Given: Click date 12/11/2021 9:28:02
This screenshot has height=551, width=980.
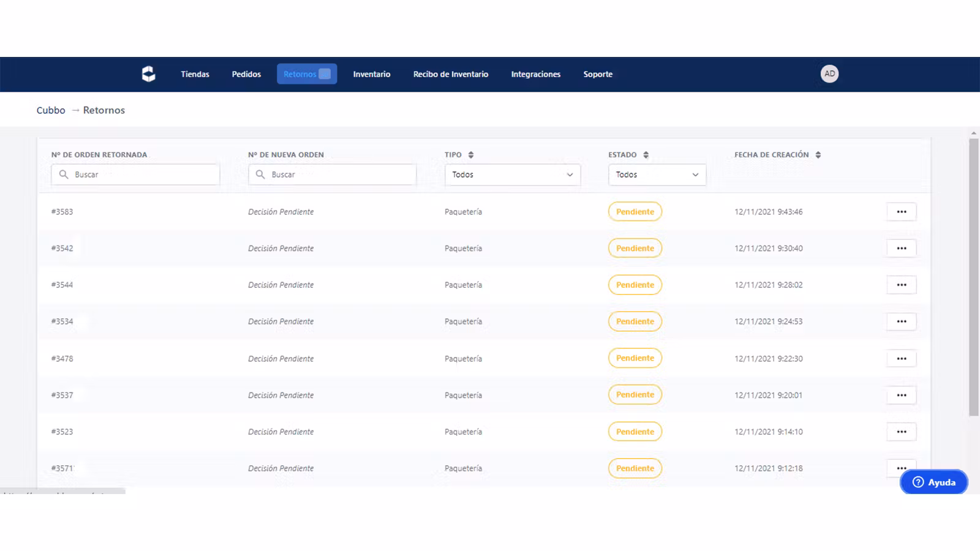Looking at the screenshot, I should pyautogui.click(x=769, y=285).
